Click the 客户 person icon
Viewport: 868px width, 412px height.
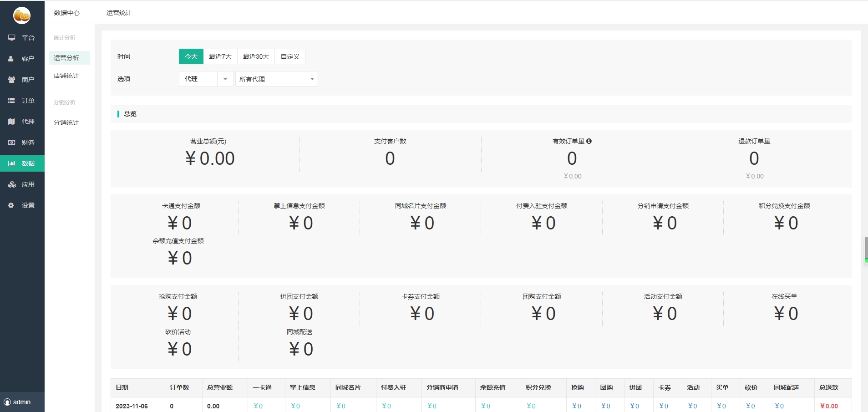pyautogui.click(x=11, y=59)
